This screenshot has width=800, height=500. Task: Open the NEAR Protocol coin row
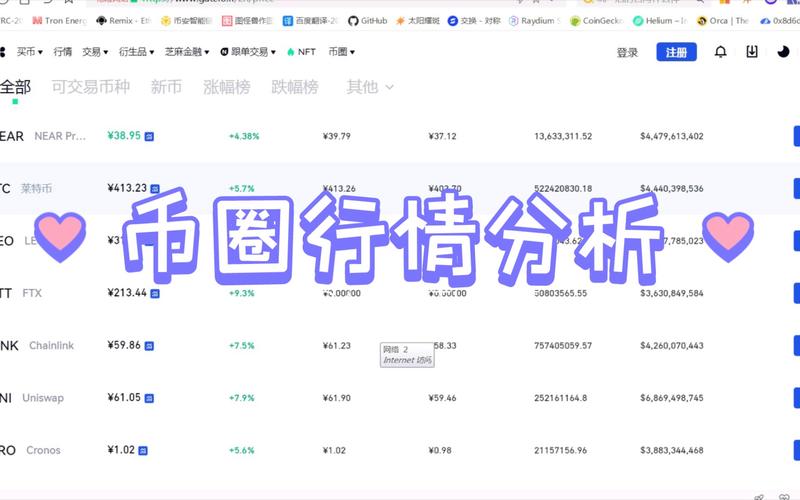(x=400, y=136)
